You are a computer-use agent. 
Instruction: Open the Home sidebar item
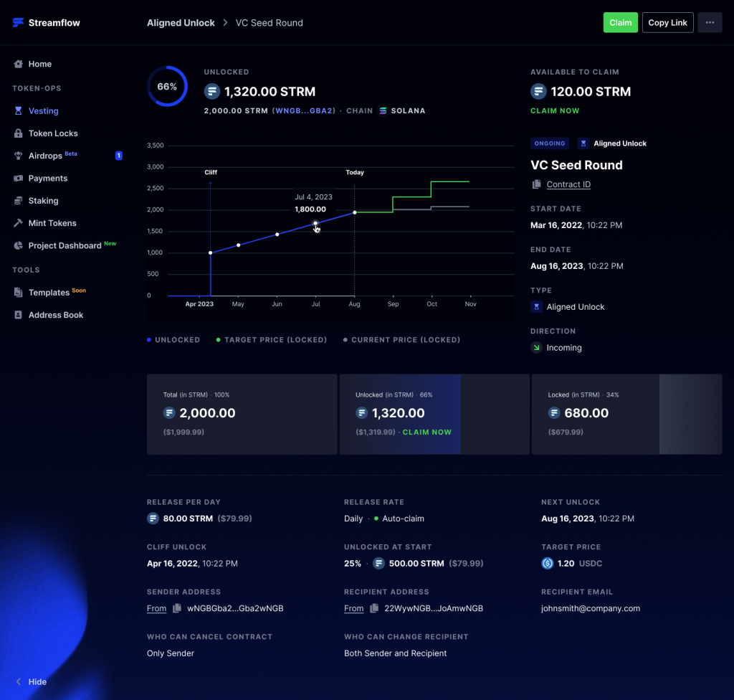coord(40,64)
